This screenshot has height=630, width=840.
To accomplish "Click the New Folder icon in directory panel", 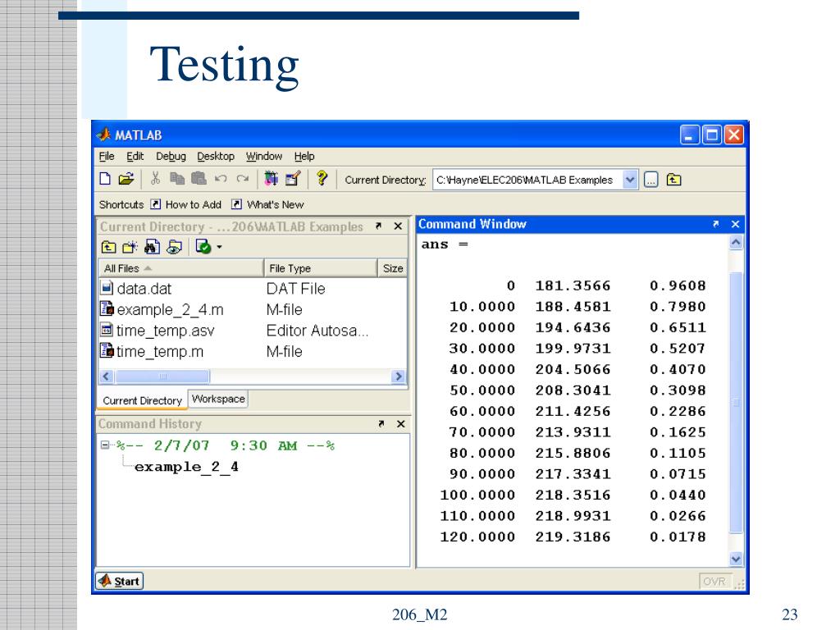I will [x=130, y=247].
